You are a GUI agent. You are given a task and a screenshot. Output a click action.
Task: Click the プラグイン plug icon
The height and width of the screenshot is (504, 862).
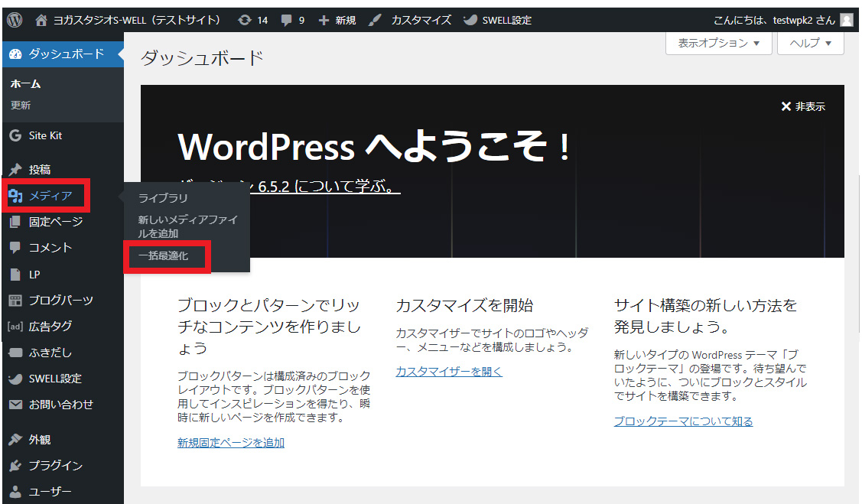click(x=15, y=466)
